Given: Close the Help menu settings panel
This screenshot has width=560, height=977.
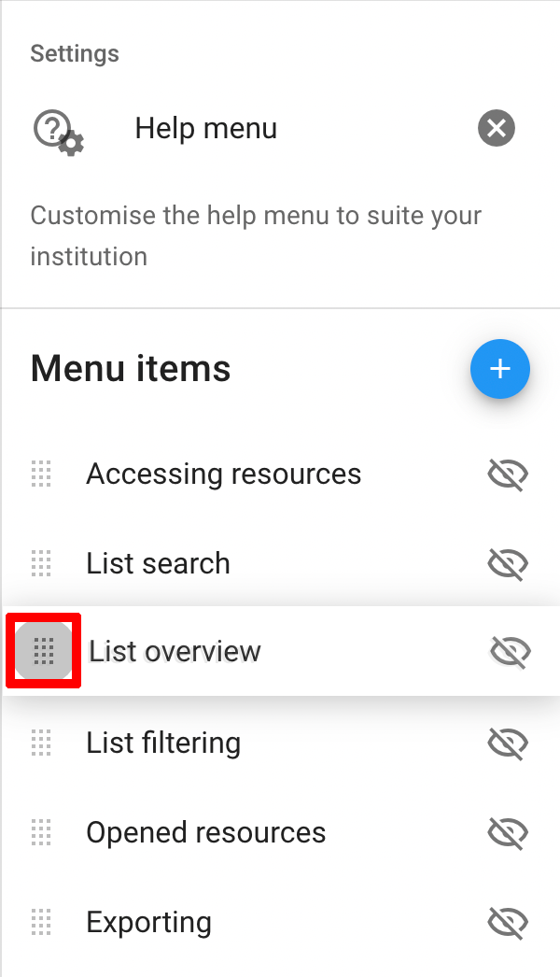Looking at the screenshot, I should click(x=497, y=128).
